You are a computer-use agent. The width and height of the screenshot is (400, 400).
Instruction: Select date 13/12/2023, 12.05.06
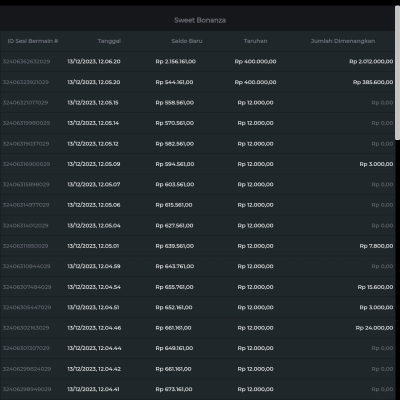coord(94,205)
